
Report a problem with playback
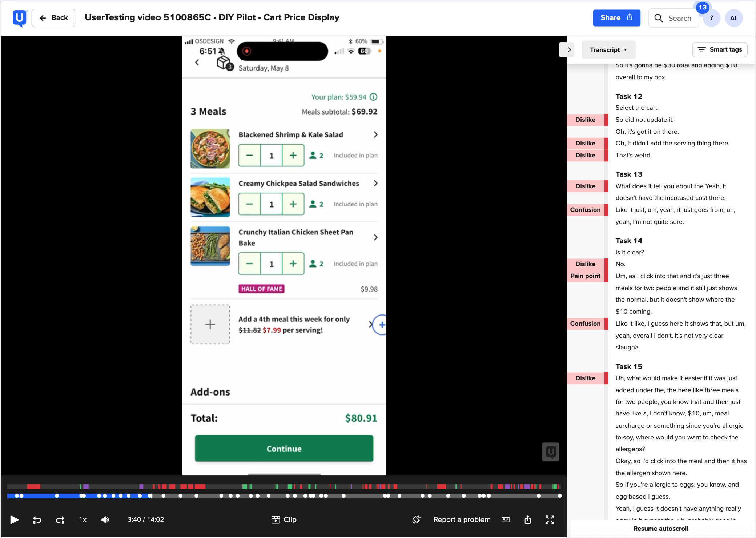(462, 519)
